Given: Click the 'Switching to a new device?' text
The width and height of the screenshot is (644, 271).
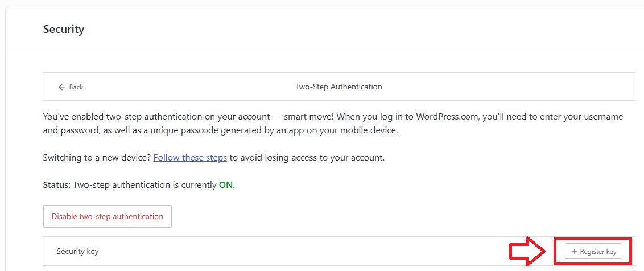Looking at the screenshot, I should point(97,157).
